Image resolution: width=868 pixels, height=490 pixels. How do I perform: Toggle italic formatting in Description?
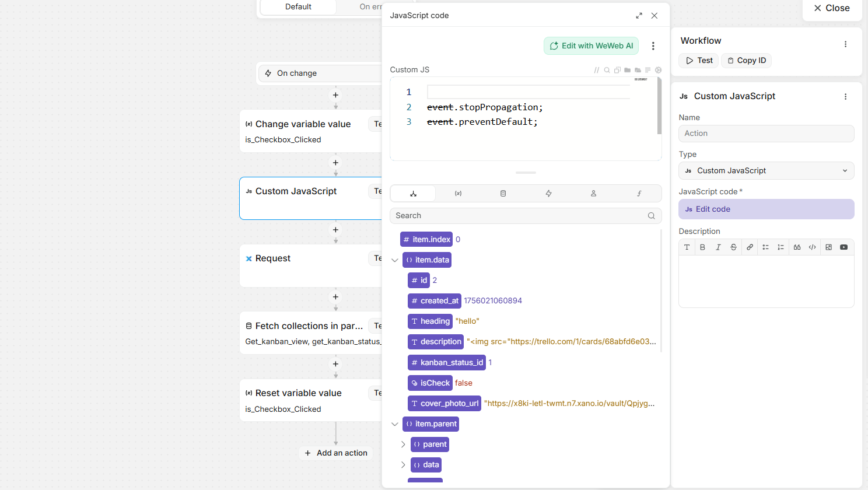(x=718, y=247)
